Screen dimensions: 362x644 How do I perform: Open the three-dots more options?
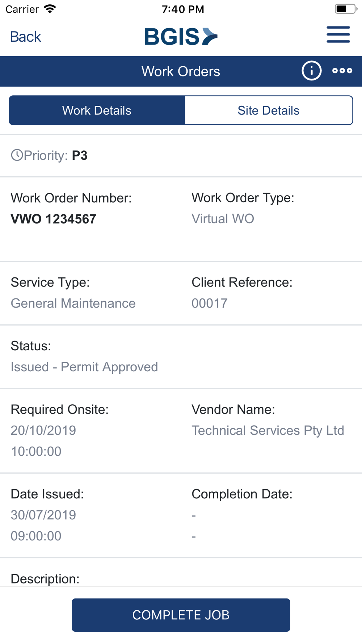[342, 71]
